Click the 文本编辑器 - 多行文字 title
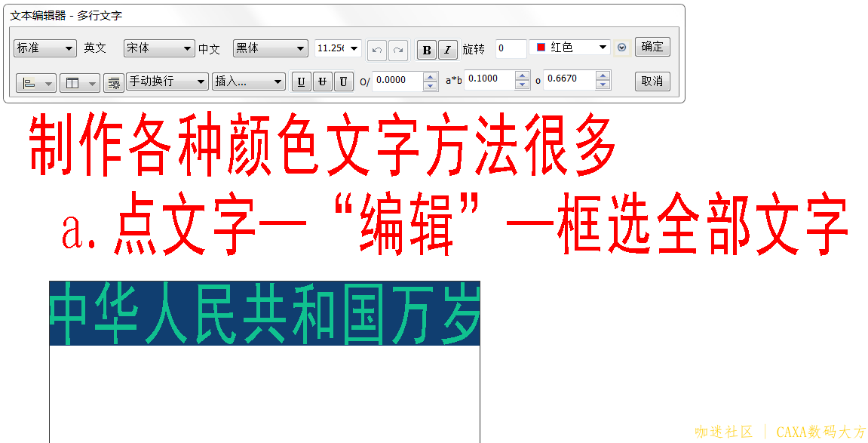This screenshot has width=868, height=443. click(x=66, y=16)
